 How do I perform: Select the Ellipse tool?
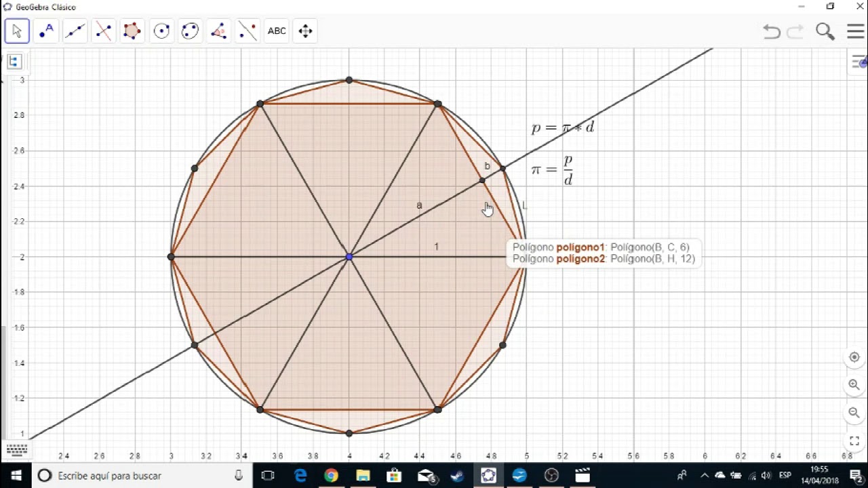190,30
